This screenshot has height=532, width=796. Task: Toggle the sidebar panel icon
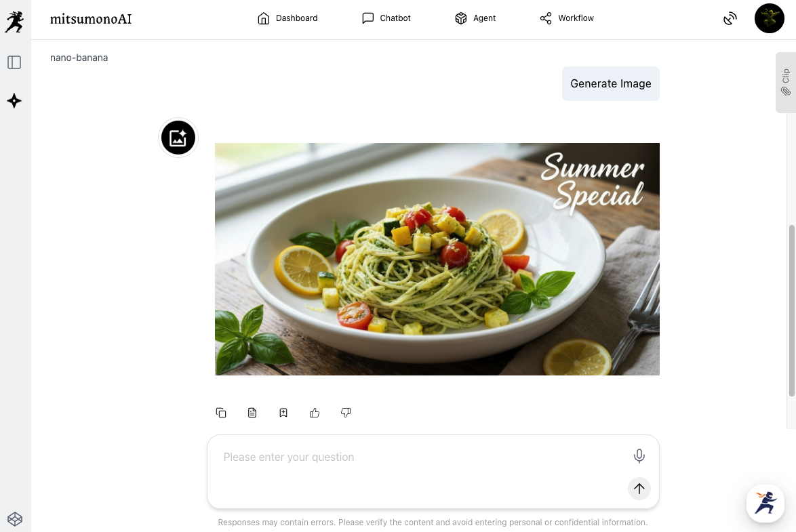point(14,62)
